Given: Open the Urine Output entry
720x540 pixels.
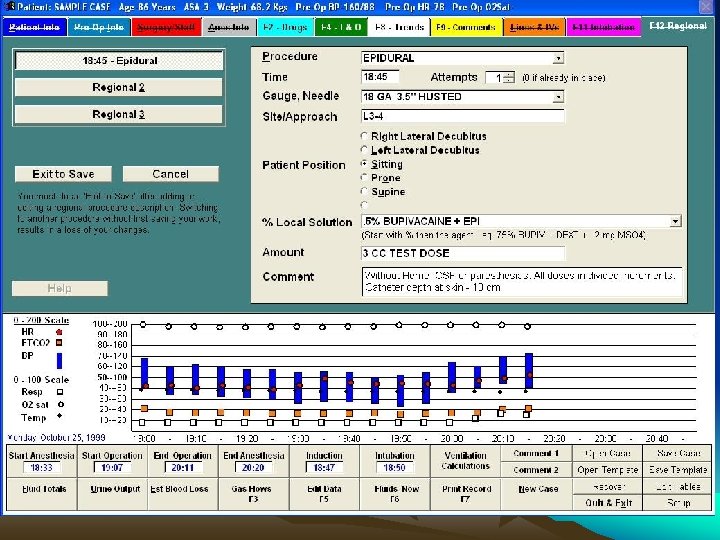Looking at the screenshot, I should (112, 494).
